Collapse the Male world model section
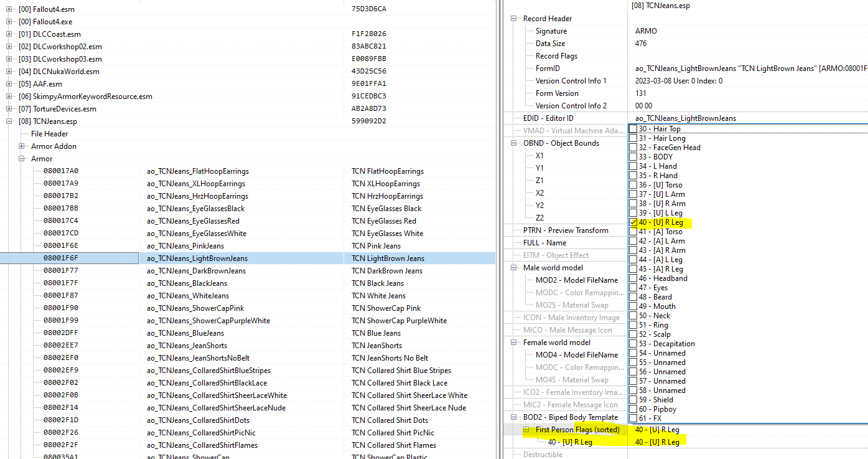This screenshot has height=459, width=868. click(x=514, y=268)
